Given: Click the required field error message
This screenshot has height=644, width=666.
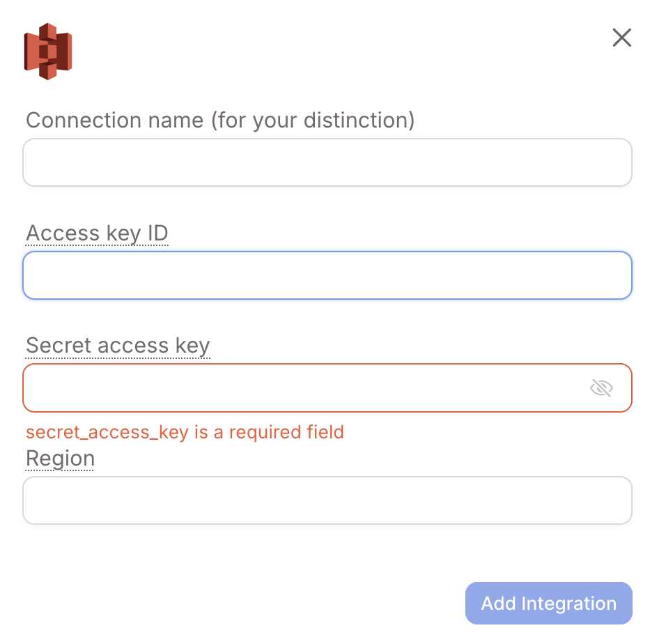Looking at the screenshot, I should pyautogui.click(x=185, y=432).
